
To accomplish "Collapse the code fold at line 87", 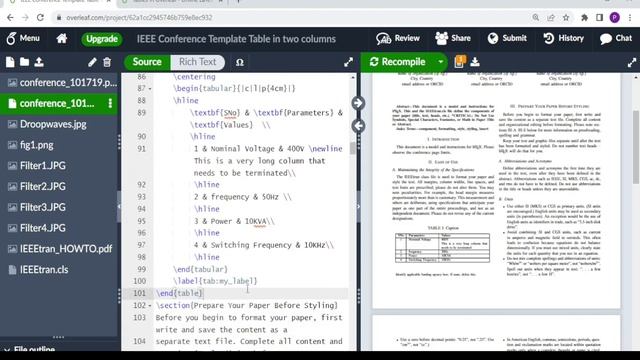I will point(150,89).
